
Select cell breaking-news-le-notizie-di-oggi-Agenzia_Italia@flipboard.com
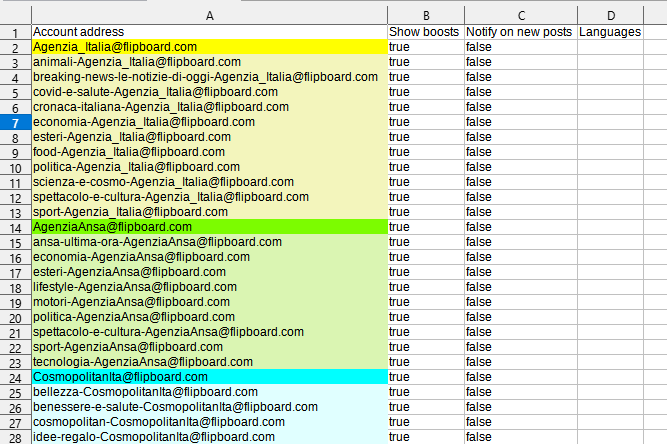pos(210,77)
